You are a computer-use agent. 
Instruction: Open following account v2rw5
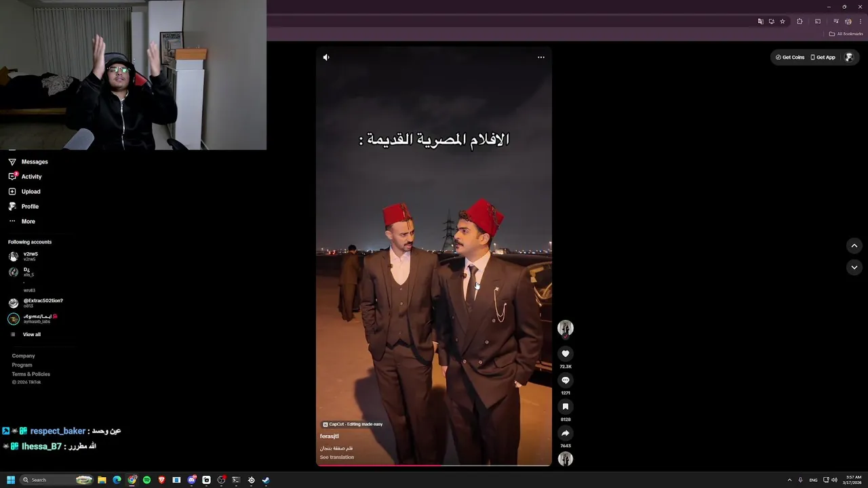click(x=24, y=256)
